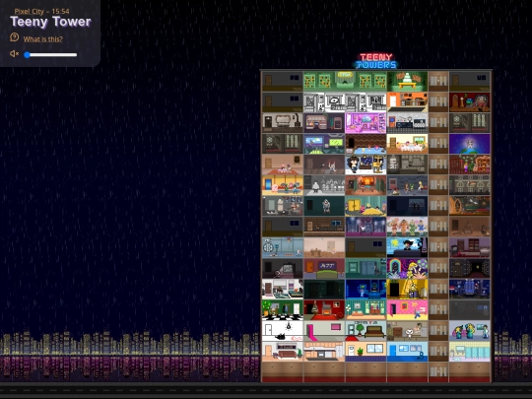Select the gray stone-walled room
The width and height of the screenshot is (532, 399).
pos(407,165)
